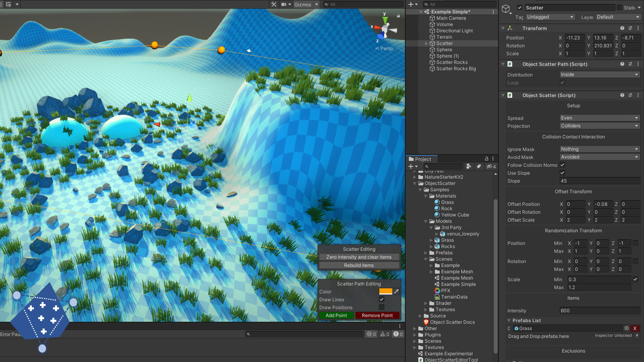The height and width of the screenshot is (362, 644).
Task: Open the Distribution dropdown set to Inside
Action: (598, 75)
